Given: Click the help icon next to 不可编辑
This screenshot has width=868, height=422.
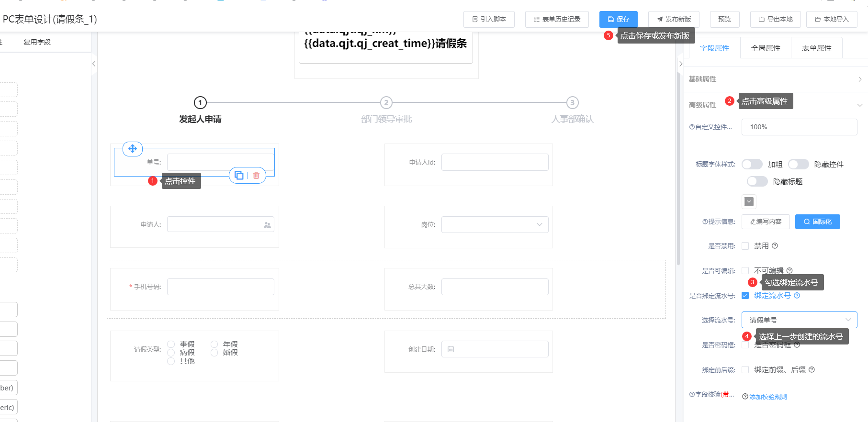Looking at the screenshot, I should [x=789, y=270].
